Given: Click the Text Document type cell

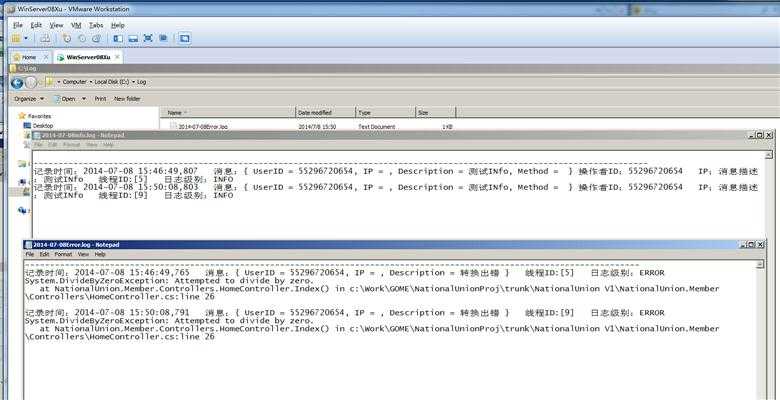Looking at the screenshot, I should click(377, 127).
